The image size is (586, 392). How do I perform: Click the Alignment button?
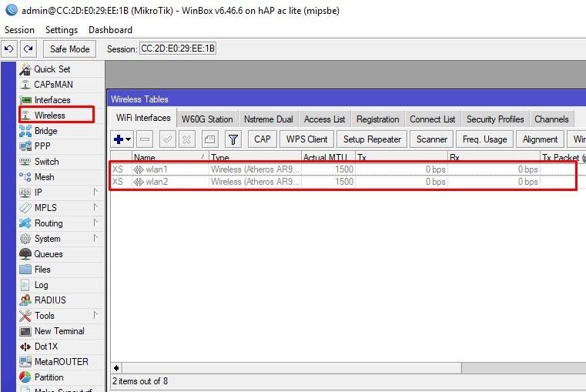point(540,139)
